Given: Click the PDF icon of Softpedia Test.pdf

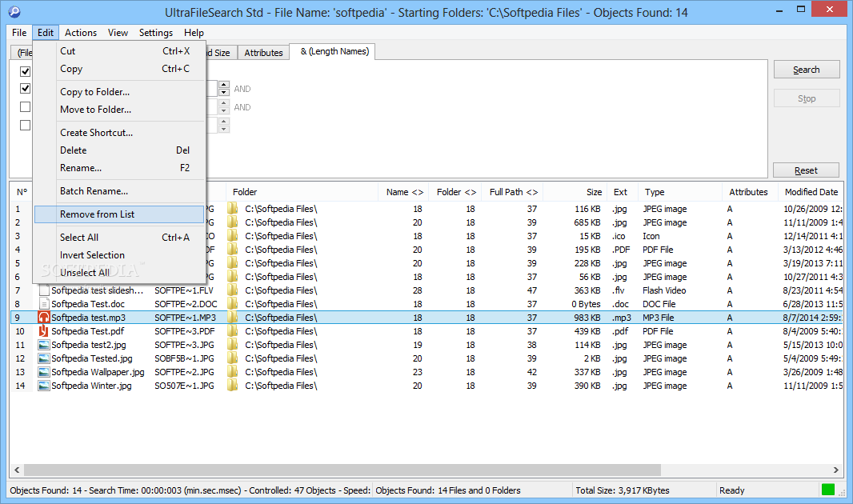Looking at the screenshot, I should [x=43, y=331].
